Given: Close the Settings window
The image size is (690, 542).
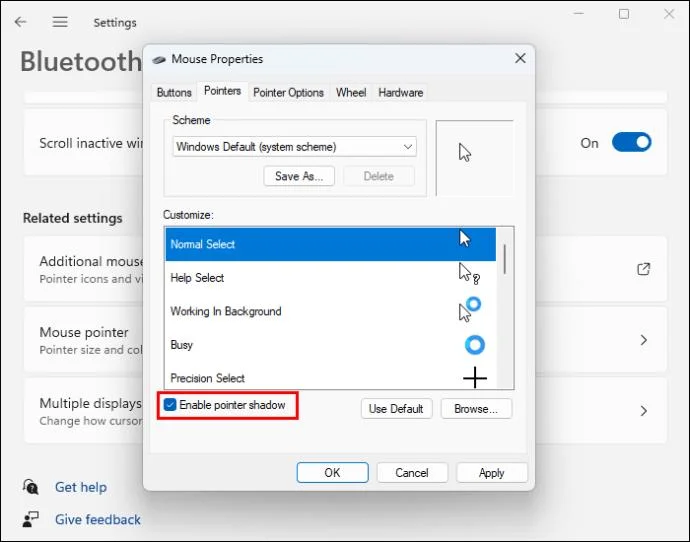Looking at the screenshot, I should point(669,14).
